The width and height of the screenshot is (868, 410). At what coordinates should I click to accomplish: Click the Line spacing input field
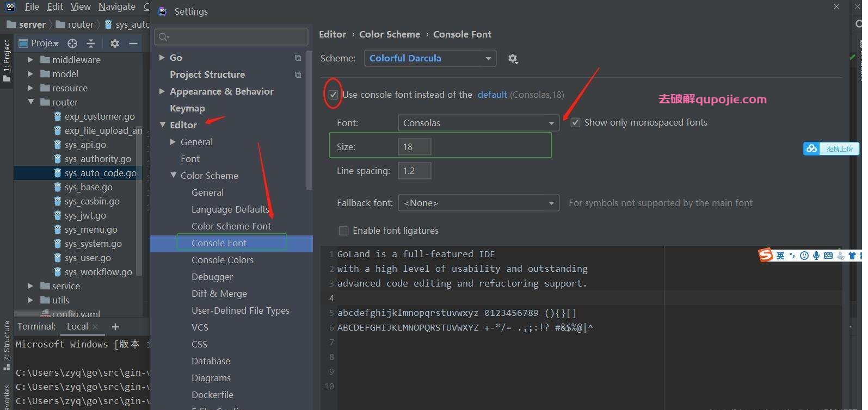tap(415, 171)
